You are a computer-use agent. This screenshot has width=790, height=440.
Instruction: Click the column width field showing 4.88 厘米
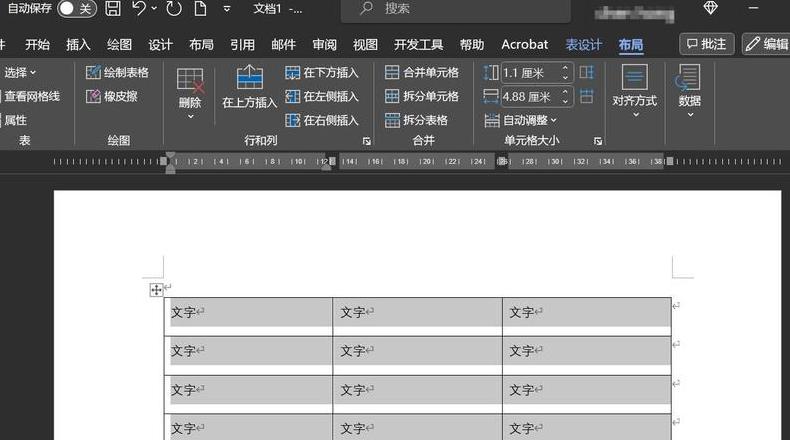pos(530,97)
